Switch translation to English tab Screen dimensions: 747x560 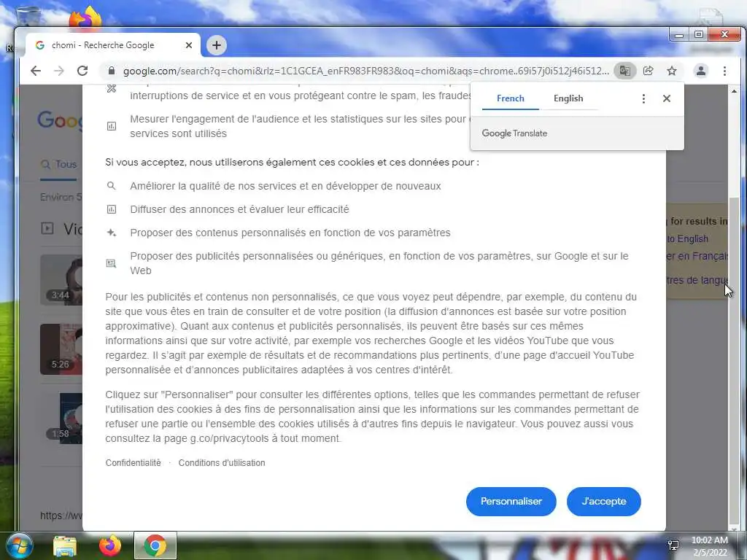pos(568,98)
